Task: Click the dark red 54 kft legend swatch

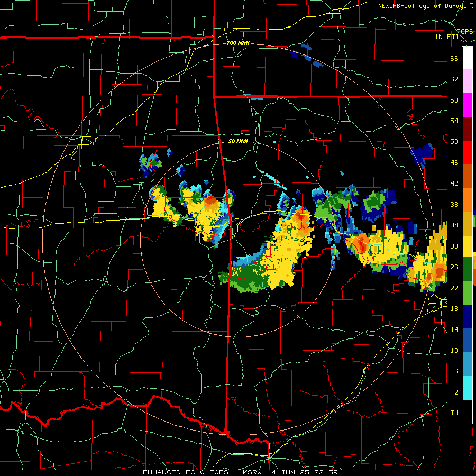Action: [x=467, y=129]
